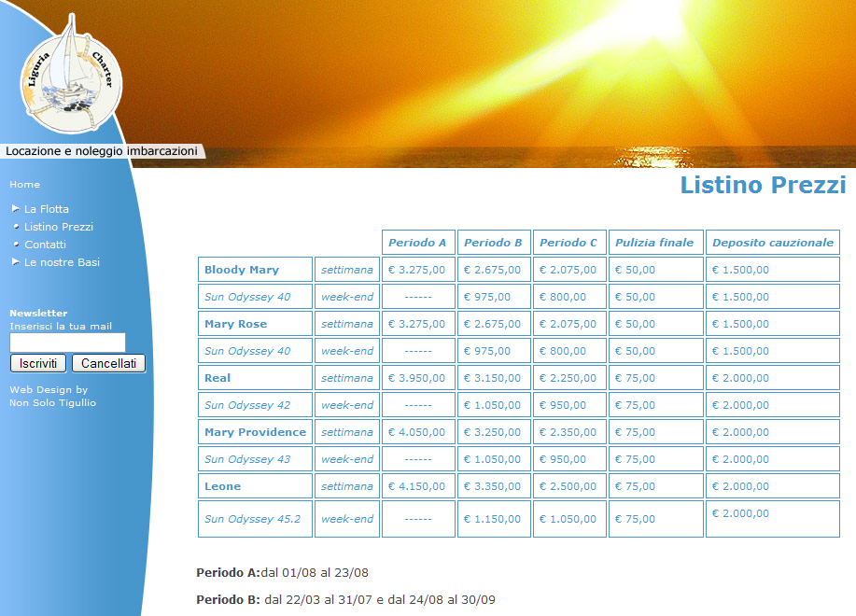This screenshot has width=856, height=616.
Task: Click Sun Odyssey 43 model cell
Action: (x=255, y=459)
